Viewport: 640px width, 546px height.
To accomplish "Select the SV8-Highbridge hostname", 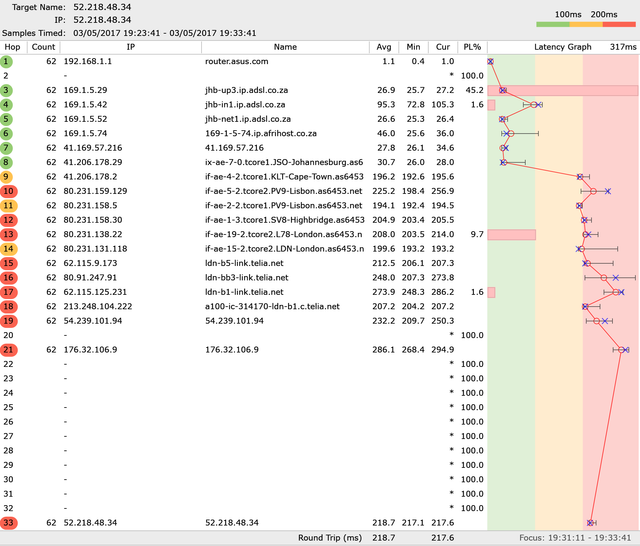I will (x=284, y=220).
